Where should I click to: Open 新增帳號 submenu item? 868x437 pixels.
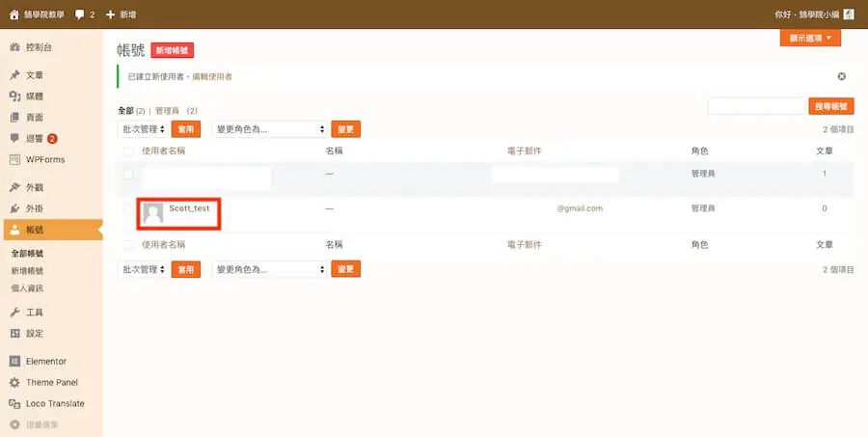click(27, 271)
